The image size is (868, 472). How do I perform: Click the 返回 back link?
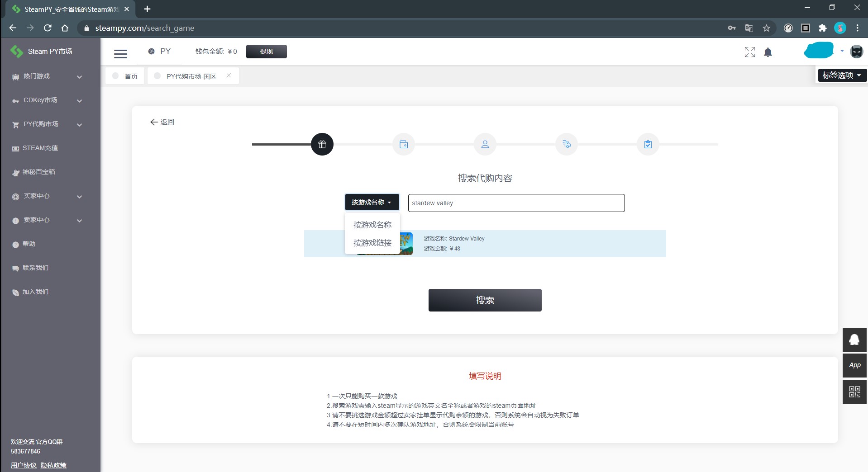pos(162,122)
